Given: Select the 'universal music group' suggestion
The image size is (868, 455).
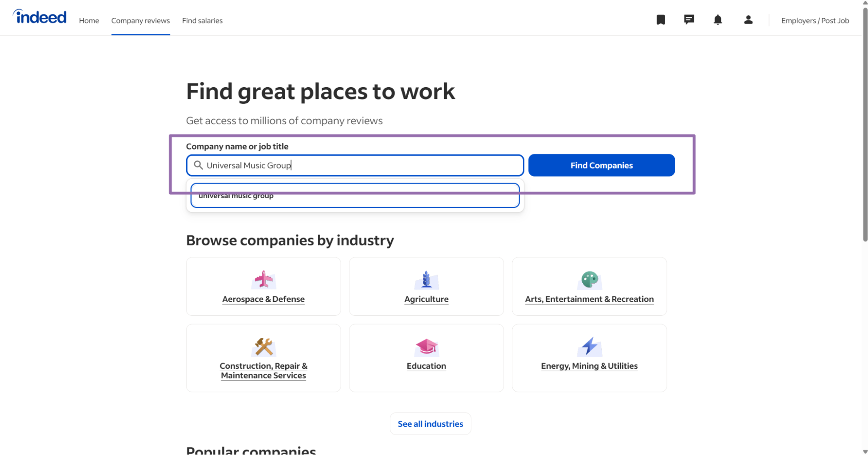Looking at the screenshot, I should pyautogui.click(x=355, y=196).
